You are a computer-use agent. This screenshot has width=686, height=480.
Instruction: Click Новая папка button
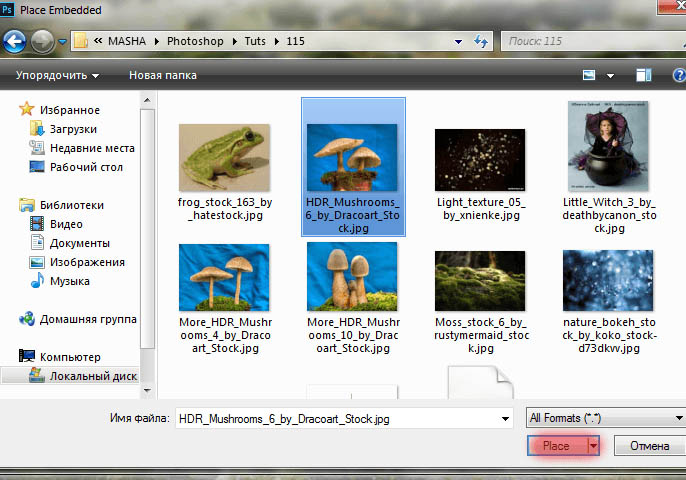pos(163,75)
